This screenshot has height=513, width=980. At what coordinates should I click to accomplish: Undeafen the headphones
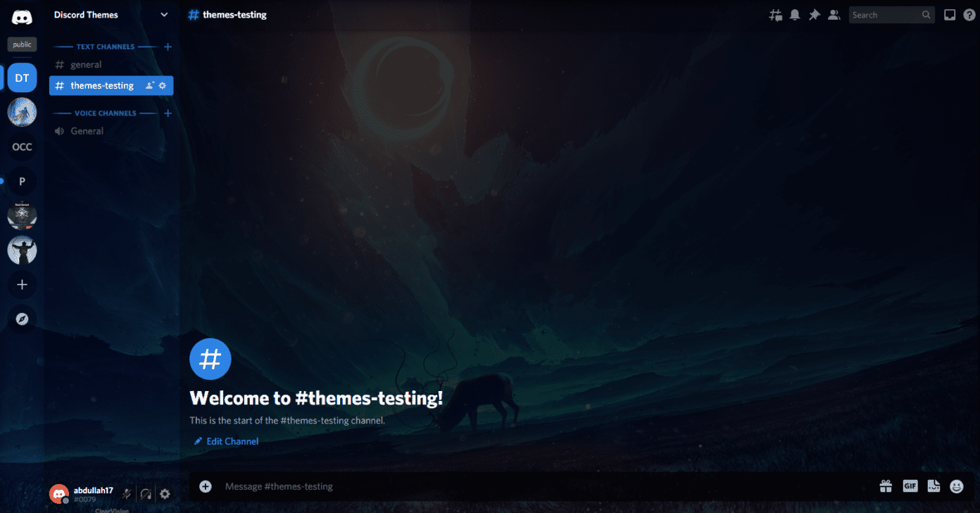point(146,494)
